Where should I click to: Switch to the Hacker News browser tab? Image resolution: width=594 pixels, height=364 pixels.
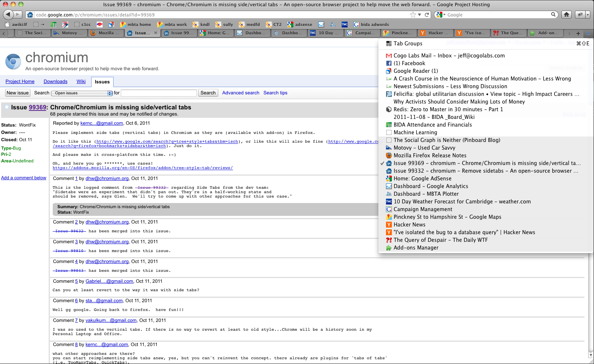coord(435,33)
